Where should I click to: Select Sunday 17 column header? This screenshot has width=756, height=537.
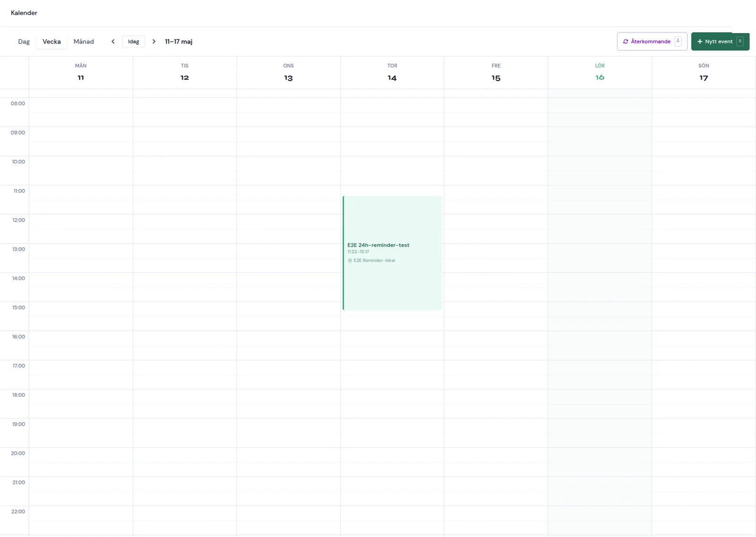704,72
